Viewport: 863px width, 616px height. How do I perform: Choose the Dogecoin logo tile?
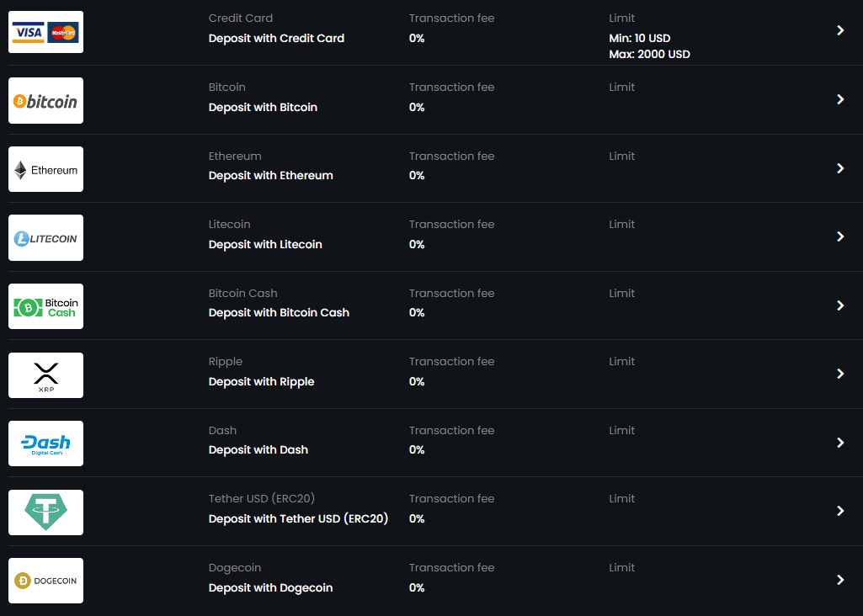(45, 581)
